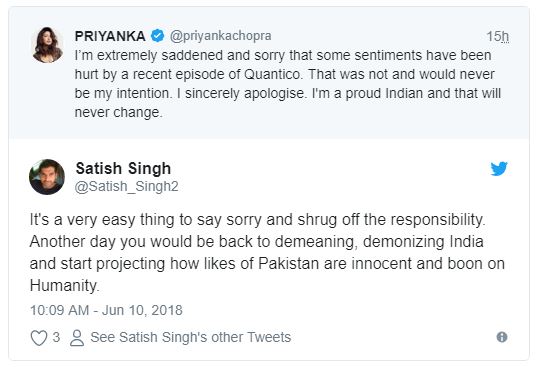Click the like count number 3
The image size is (539, 367).
click(x=56, y=337)
